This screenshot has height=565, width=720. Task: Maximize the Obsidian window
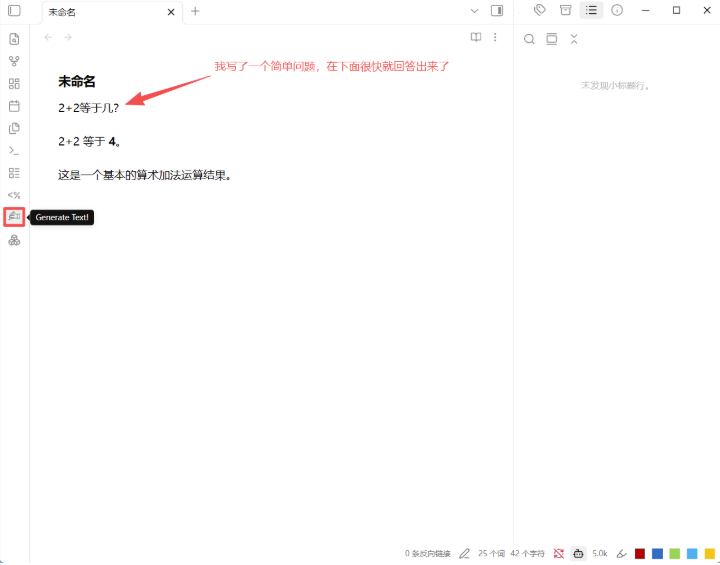676,11
